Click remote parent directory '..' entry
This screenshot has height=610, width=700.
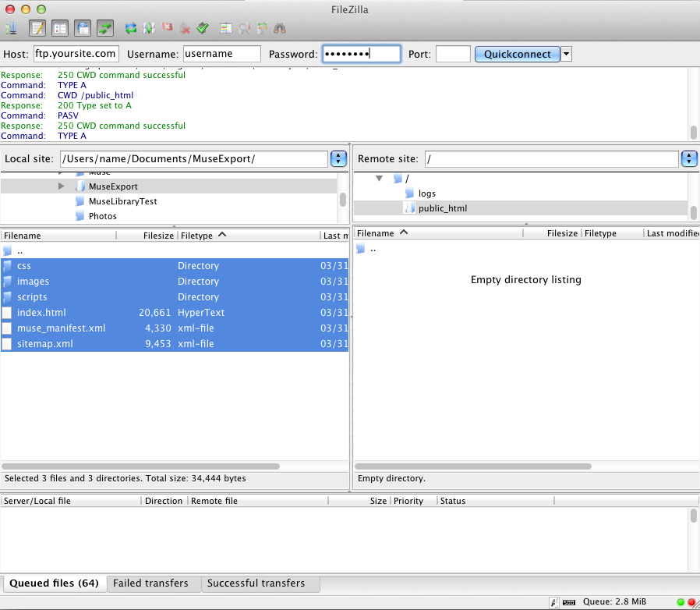coord(527,249)
